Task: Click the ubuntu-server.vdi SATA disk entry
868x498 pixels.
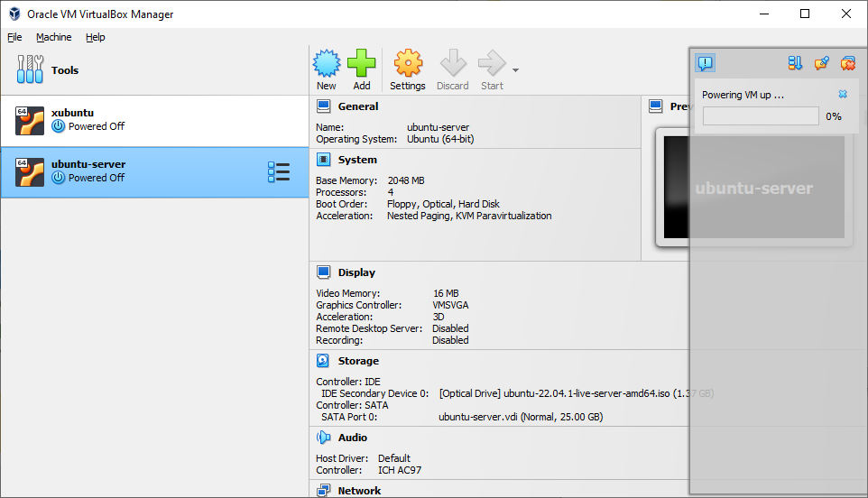Action: tap(521, 417)
